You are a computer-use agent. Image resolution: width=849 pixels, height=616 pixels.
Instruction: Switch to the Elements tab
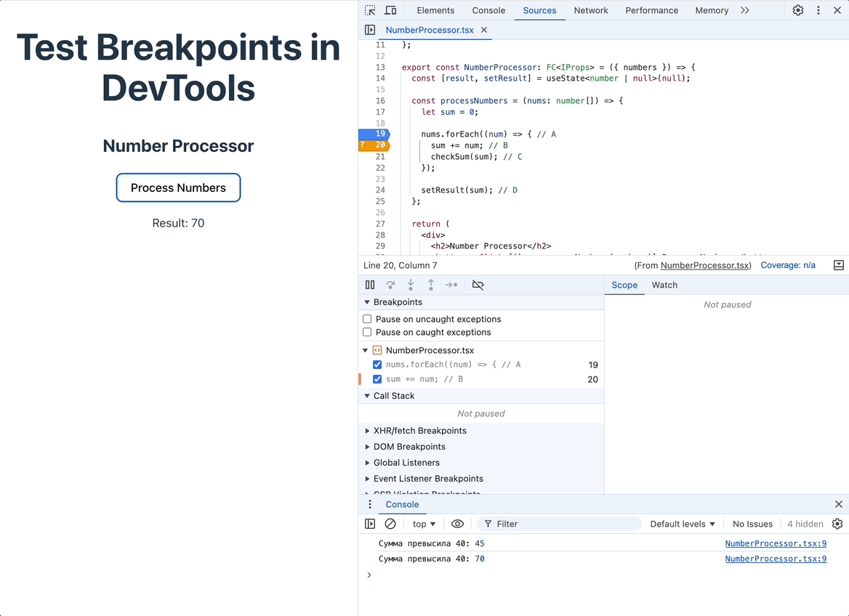click(435, 10)
